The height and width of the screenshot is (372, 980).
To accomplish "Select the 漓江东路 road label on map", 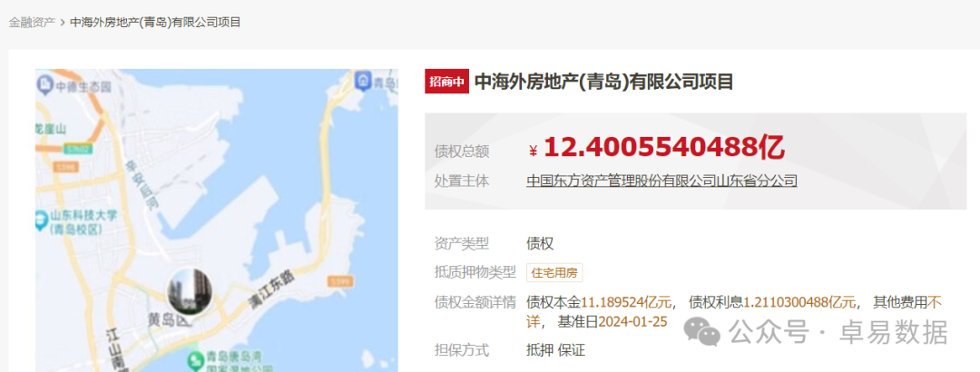I will coord(272,289).
